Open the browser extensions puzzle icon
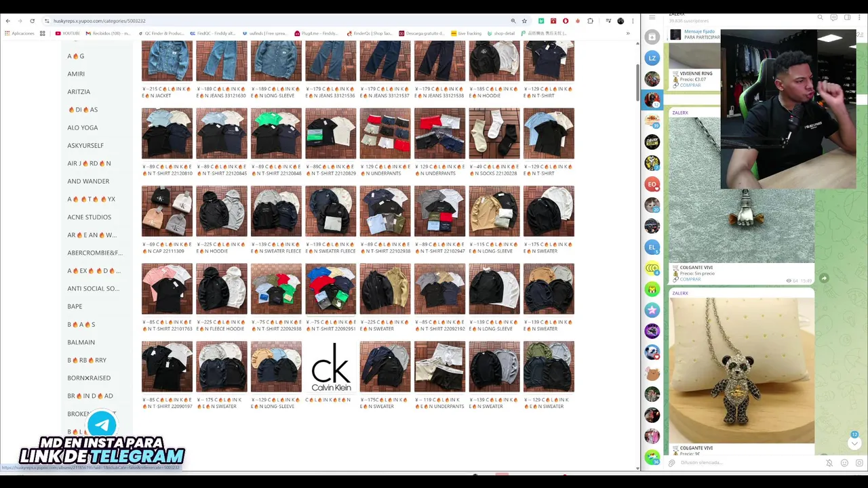868x488 pixels. [x=590, y=21]
